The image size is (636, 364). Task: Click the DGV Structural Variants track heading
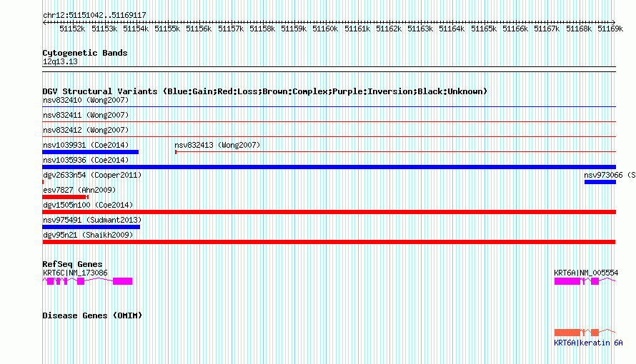[264, 91]
